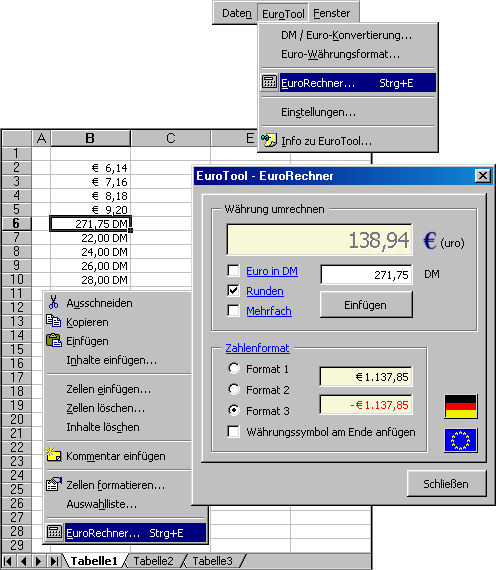496x570 pixels.
Task: Select the Format 3 radio button
Action: (234, 410)
